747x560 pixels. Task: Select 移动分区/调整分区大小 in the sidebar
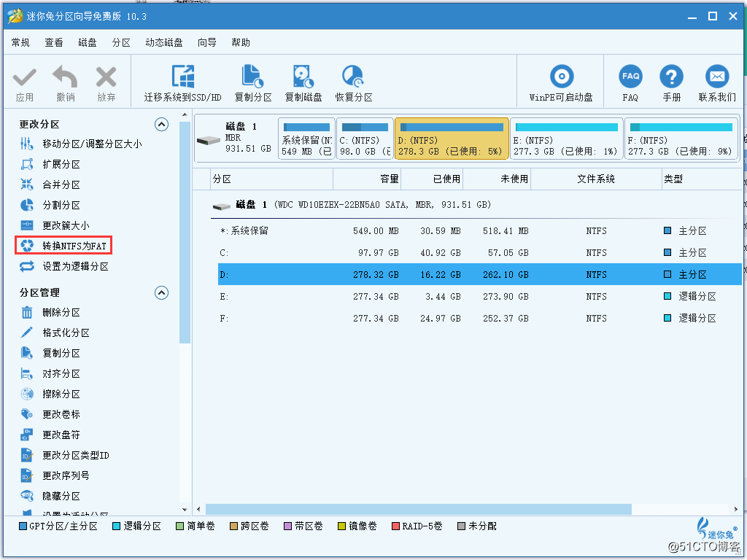[81, 144]
